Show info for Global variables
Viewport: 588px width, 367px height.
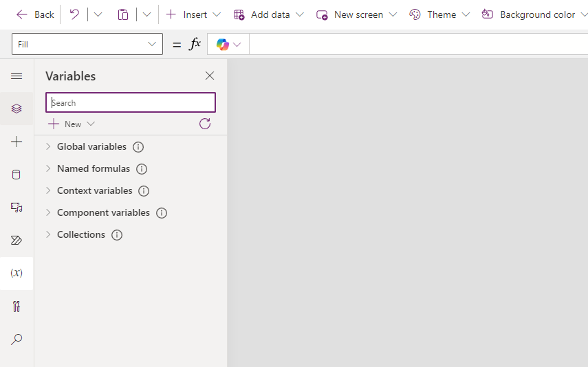tap(138, 147)
